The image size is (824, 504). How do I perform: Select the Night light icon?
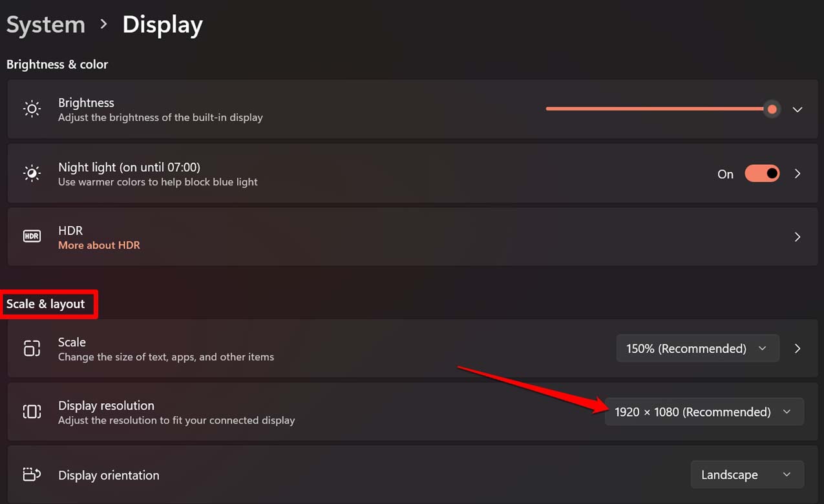[32, 173]
